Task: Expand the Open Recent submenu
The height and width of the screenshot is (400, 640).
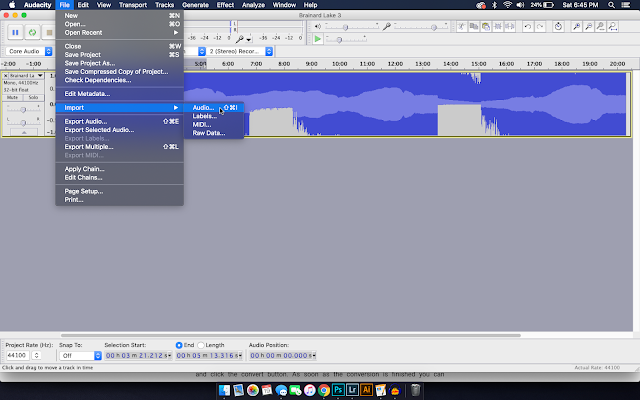Action: pyautogui.click(x=119, y=33)
